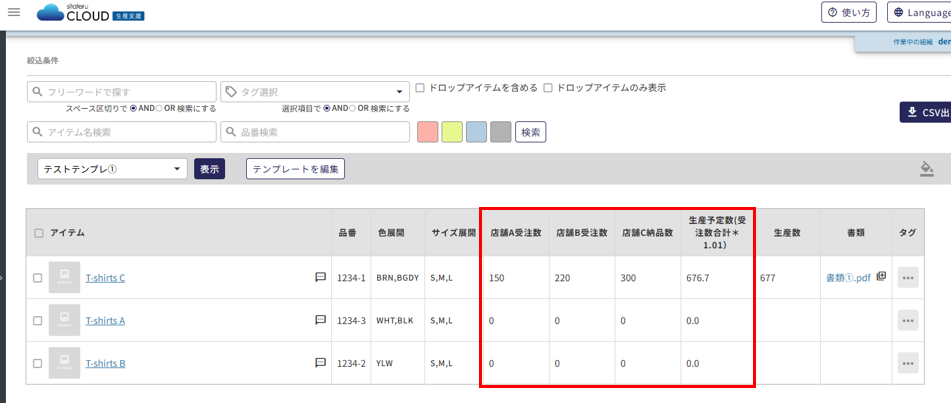
Task: Open the three-dot tag menu for T-shirts C
Action: point(908,278)
